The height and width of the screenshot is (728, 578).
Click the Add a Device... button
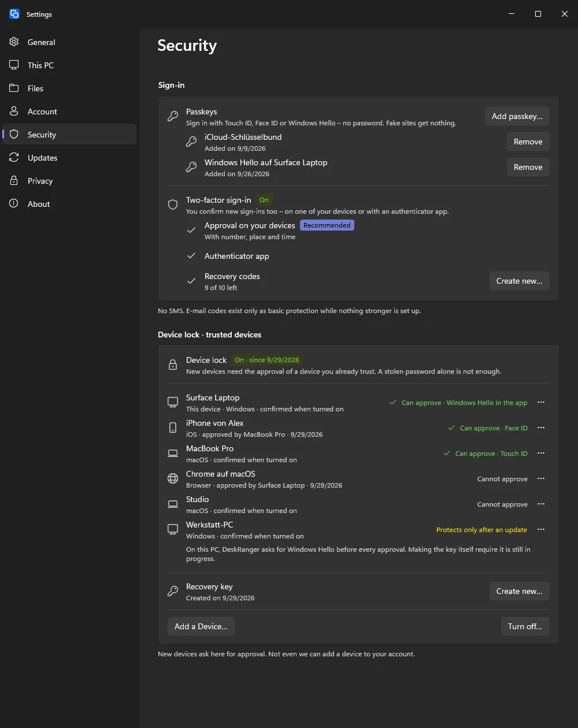[x=201, y=626]
